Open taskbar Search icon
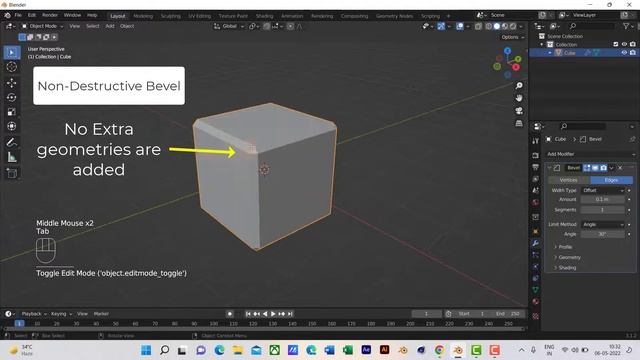 164,350
